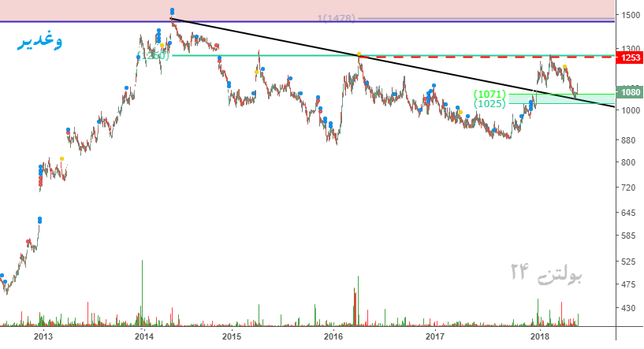Viewport: 644px width, 349px height.
Task: Click the 430 price axis label
Action: point(630,309)
